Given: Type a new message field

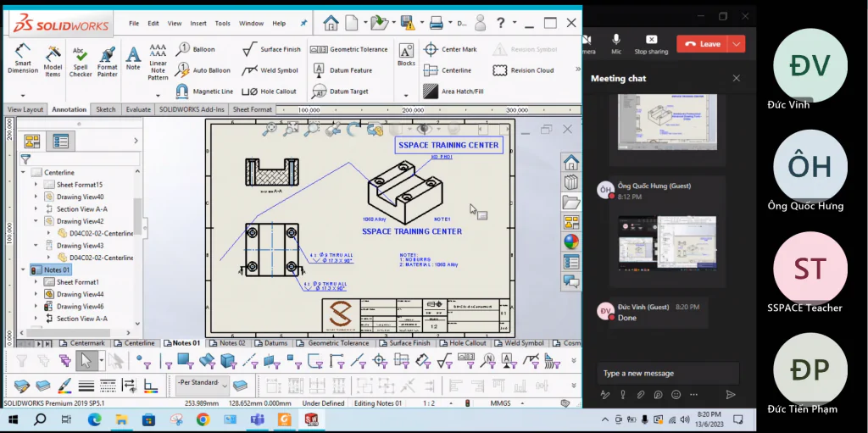Looking at the screenshot, I should (x=668, y=373).
